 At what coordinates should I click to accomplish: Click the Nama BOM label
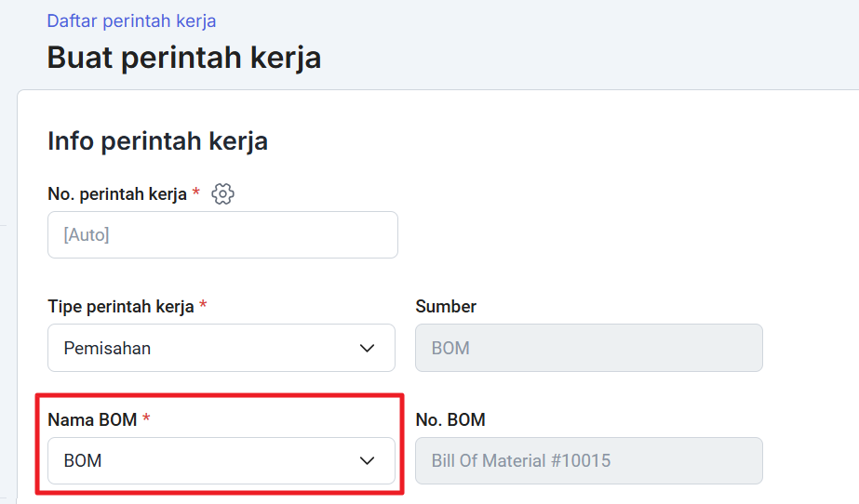pyautogui.click(x=92, y=419)
